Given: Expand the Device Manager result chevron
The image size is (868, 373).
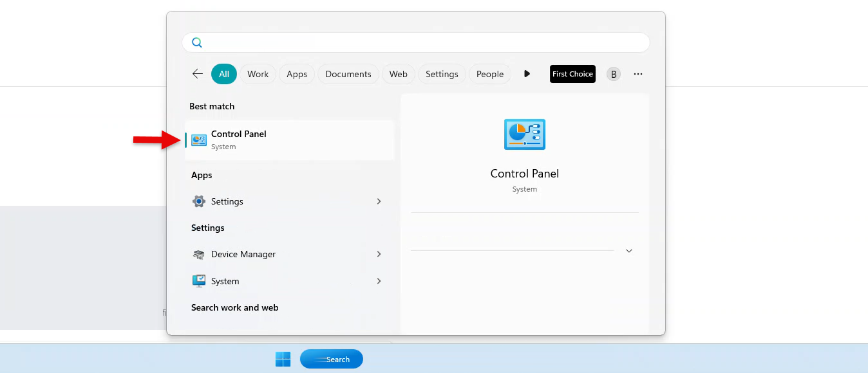Looking at the screenshot, I should pyautogui.click(x=379, y=254).
